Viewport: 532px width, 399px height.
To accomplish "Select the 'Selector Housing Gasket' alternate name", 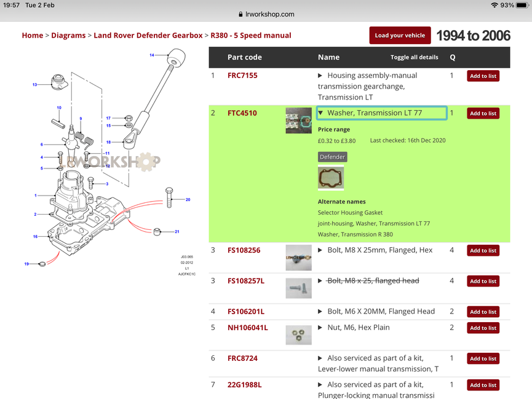I will tap(350, 213).
